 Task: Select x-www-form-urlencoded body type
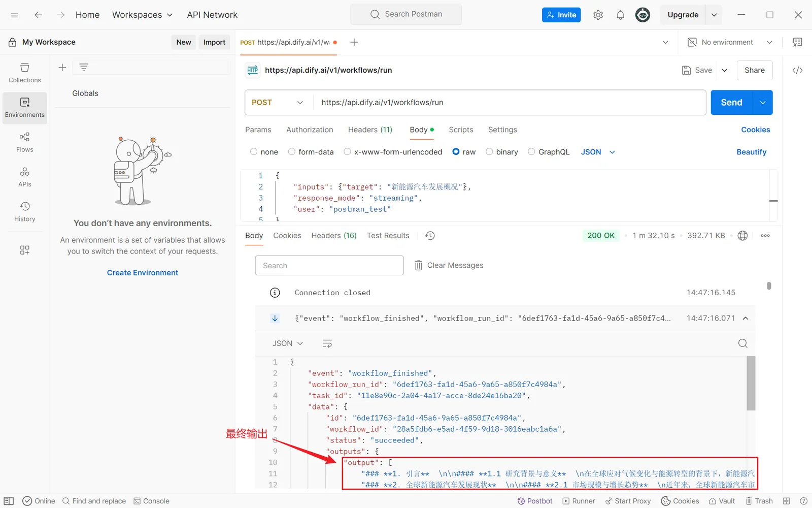(347, 152)
